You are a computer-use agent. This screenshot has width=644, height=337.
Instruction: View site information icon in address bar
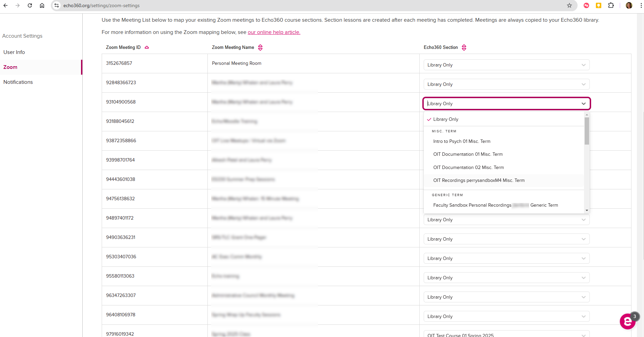click(x=57, y=5)
